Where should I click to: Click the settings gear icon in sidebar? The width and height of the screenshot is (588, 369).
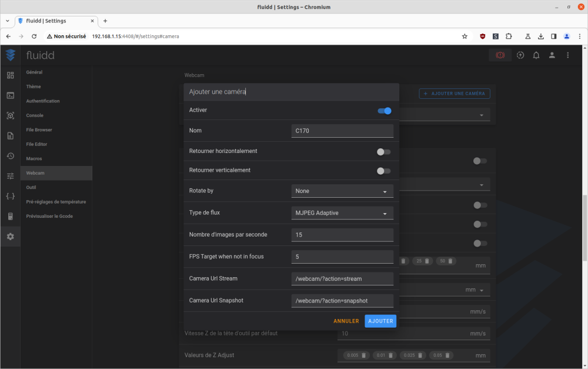point(10,237)
